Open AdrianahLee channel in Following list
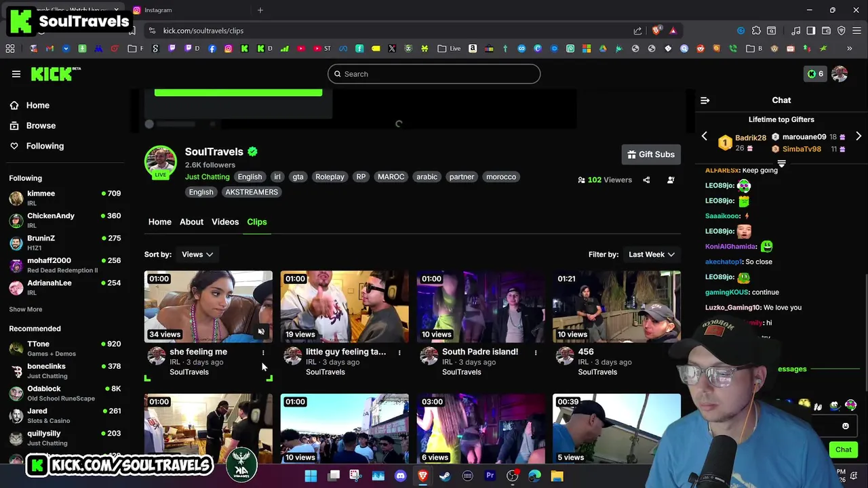Image resolution: width=868 pixels, height=488 pixels. tap(64, 287)
